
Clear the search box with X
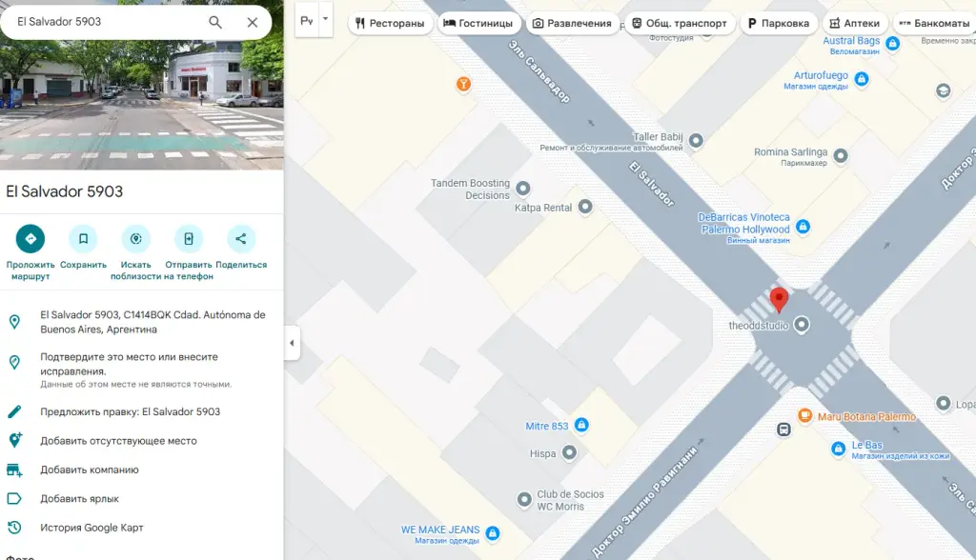tap(252, 23)
